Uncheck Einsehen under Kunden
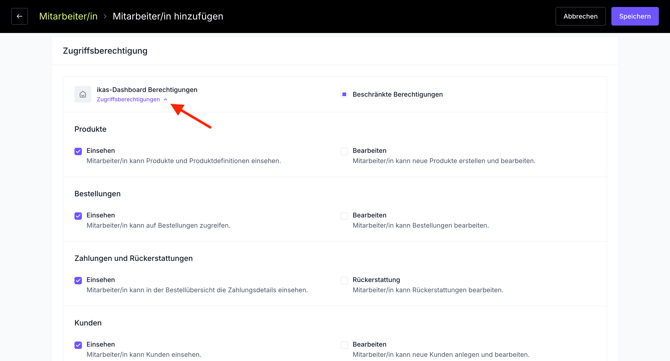Screen dimensions: 670x361 coord(78,345)
